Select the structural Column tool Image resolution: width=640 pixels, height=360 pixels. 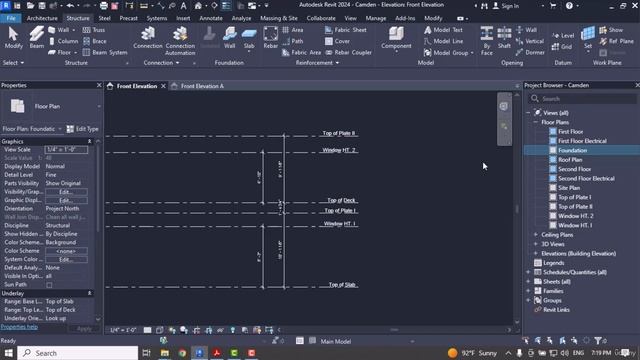[x=63, y=41]
